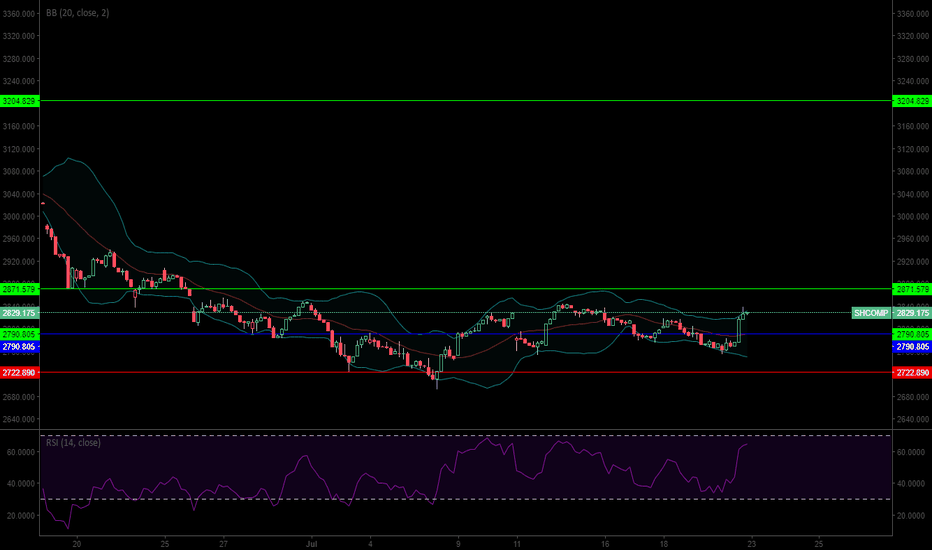932x550 pixels.
Task: Click the red 2722.890 label on left axis
Action: [19, 373]
